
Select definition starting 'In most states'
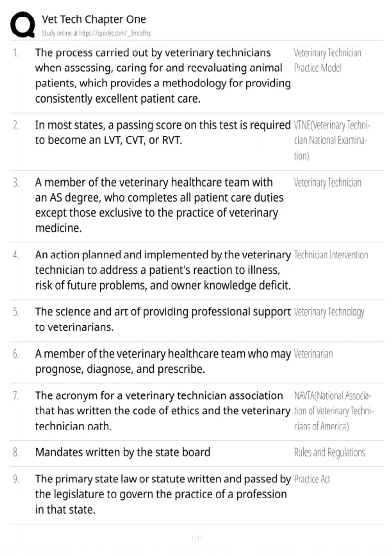(x=163, y=132)
